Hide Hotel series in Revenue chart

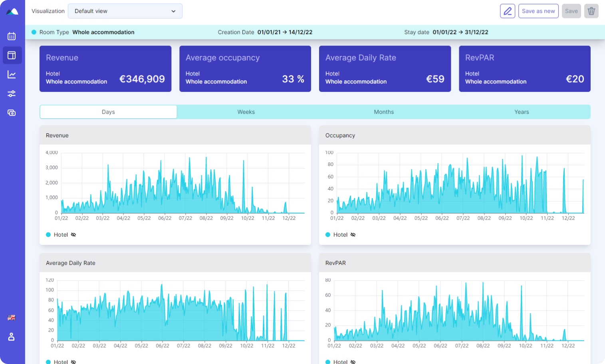(73, 235)
